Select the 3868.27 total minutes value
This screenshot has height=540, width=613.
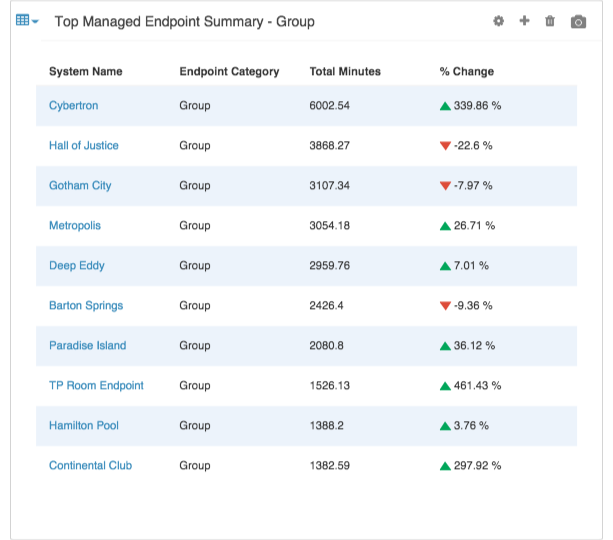pyautogui.click(x=330, y=145)
